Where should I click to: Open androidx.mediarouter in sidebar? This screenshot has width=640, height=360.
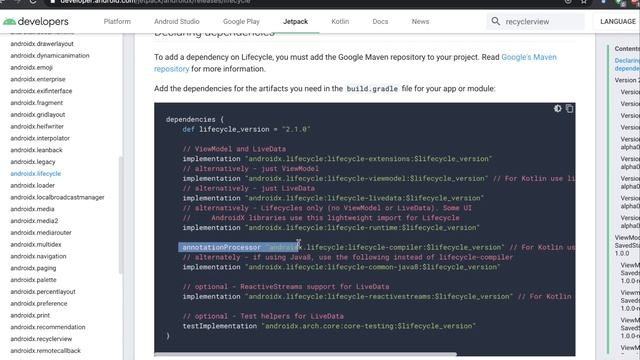point(41,233)
